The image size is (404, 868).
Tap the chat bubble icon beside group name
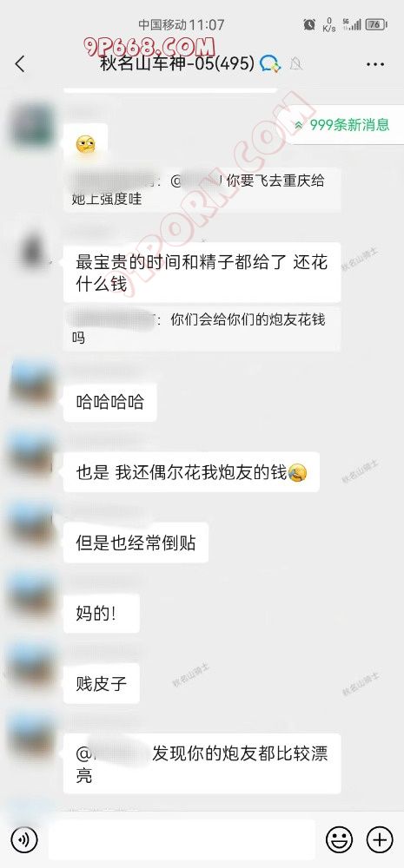tap(270, 64)
